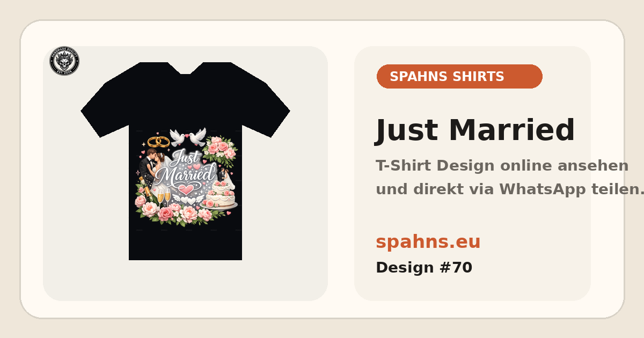Image resolution: width=644 pixels, height=338 pixels.
Task: Click the champagne glasses on the design
Action: (x=163, y=196)
